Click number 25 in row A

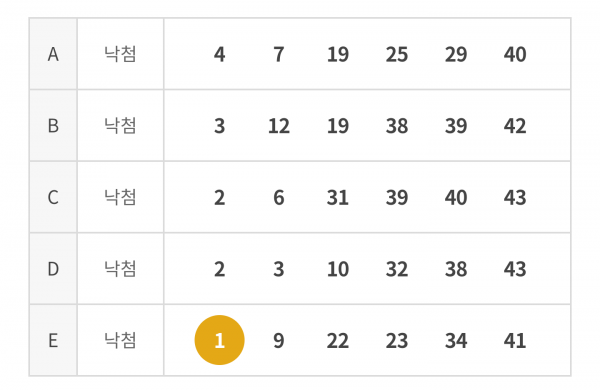click(x=397, y=54)
